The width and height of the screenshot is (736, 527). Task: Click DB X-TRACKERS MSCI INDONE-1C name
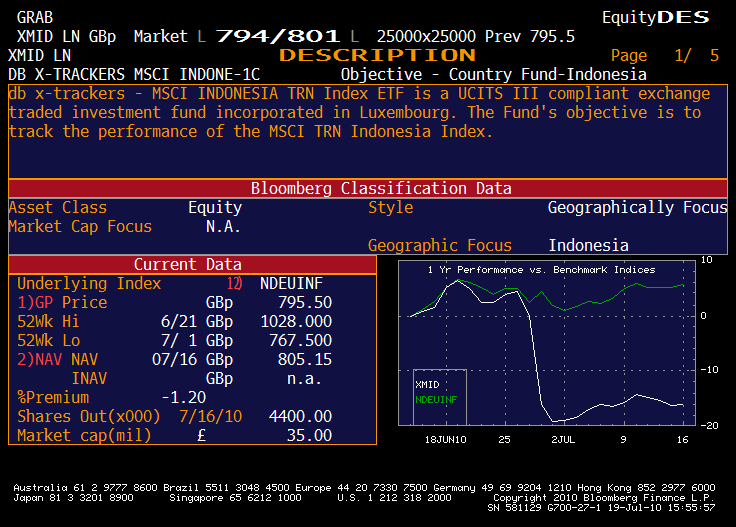(134, 75)
